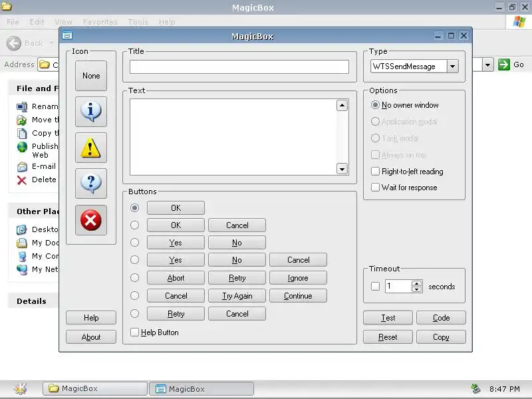
Task: Click the About button
Action: coord(91,337)
